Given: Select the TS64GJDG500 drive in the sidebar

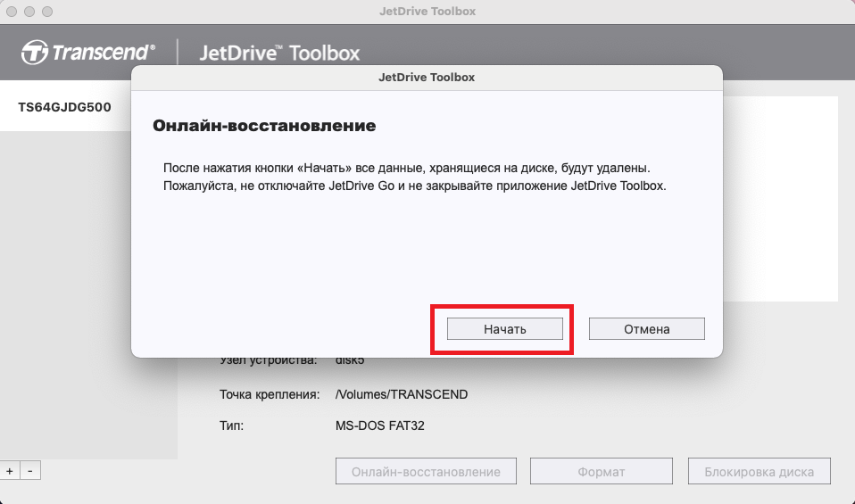Looking at the screenshot, I should pyautogui.click(x=65, y=106).
